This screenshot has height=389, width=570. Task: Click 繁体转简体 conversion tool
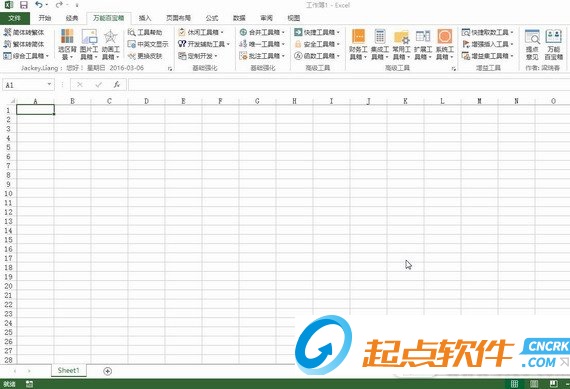click(x=24, y=44)
